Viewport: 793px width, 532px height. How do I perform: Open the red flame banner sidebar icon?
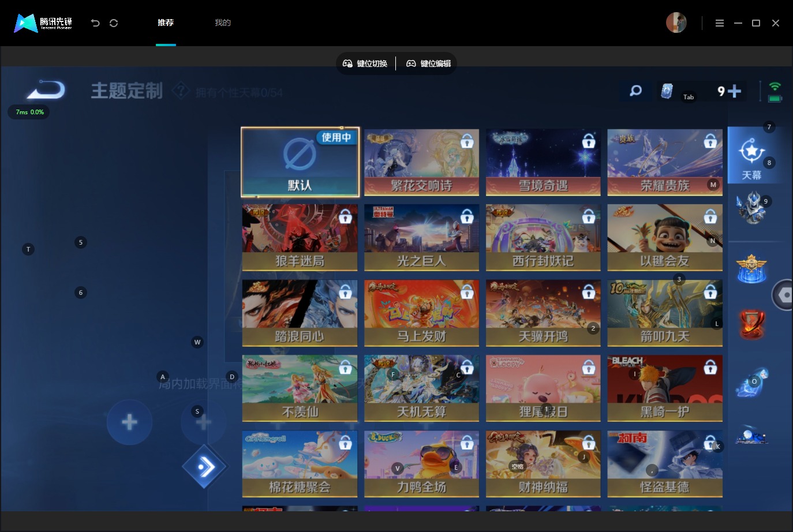(751, 324)
